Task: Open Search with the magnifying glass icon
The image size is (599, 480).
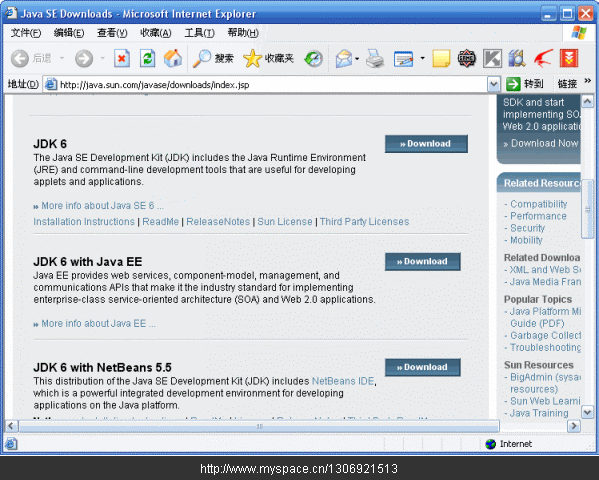Action: coord(201,58)
